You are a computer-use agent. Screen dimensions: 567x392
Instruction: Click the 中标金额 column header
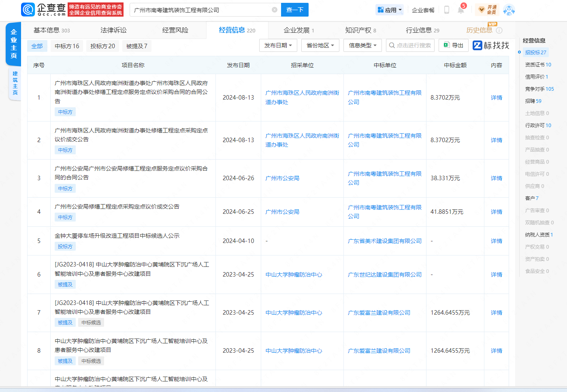coord(455,65)
